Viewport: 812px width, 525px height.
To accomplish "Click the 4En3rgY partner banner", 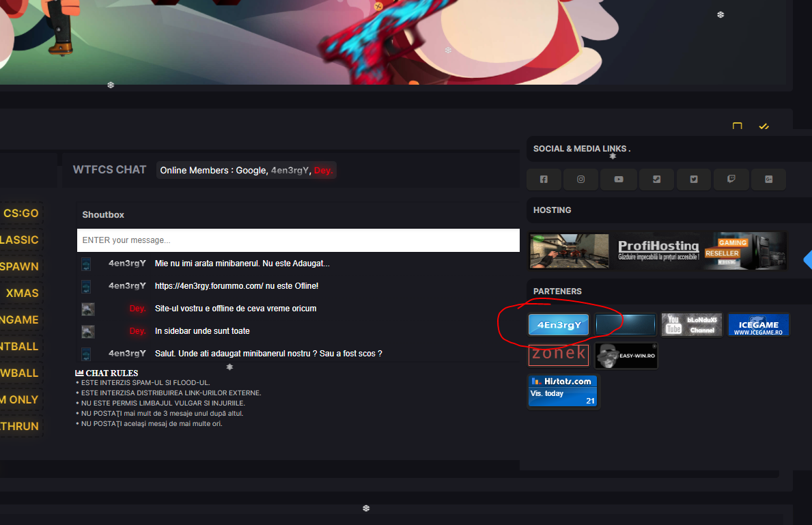I will [x=559, y=325].
